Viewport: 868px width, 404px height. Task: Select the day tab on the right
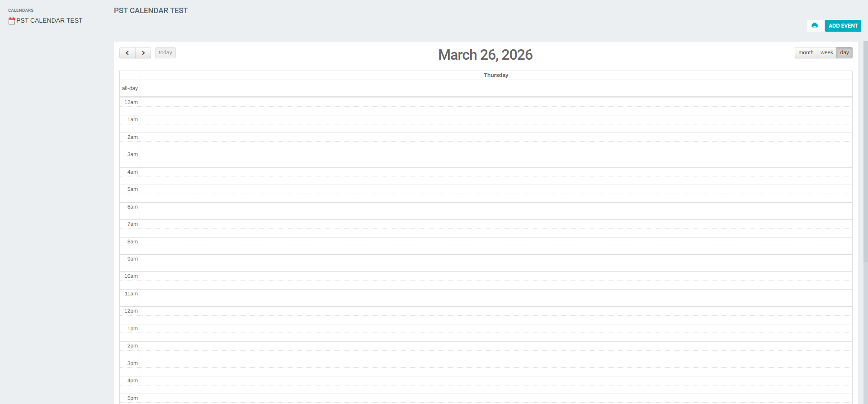[844, 52]
